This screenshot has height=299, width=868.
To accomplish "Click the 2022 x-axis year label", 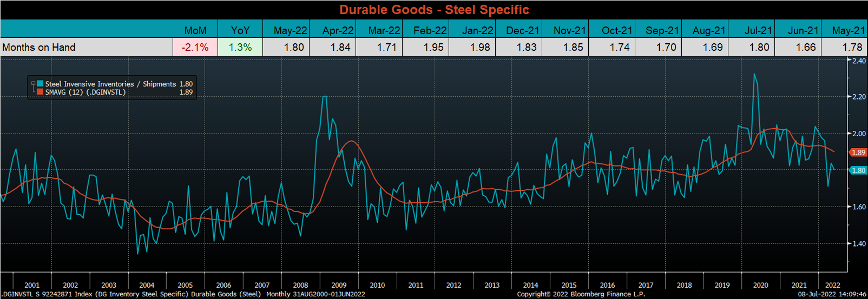I will [832, 285].
